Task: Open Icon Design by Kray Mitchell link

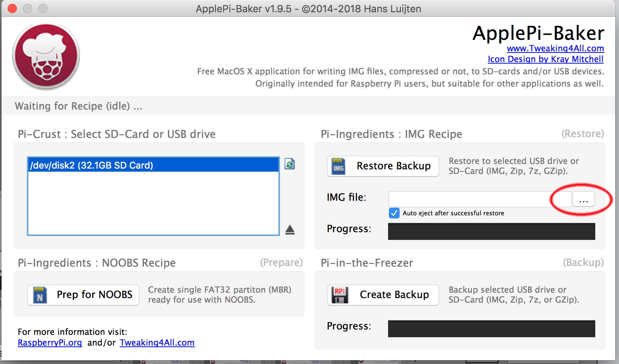Action: (x=545, y=59)
